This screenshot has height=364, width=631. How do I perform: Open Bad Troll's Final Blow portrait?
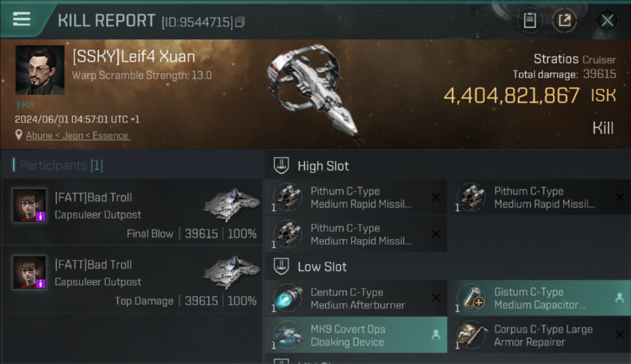pos(30,205)
